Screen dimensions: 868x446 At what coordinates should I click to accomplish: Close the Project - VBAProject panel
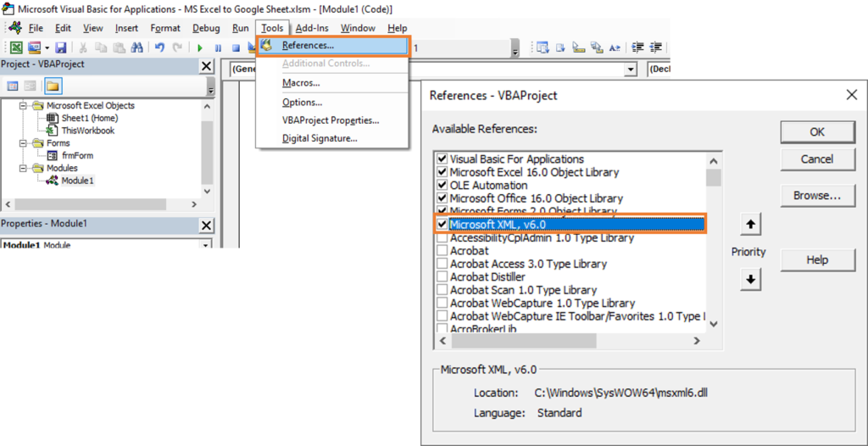click(206, 66)
